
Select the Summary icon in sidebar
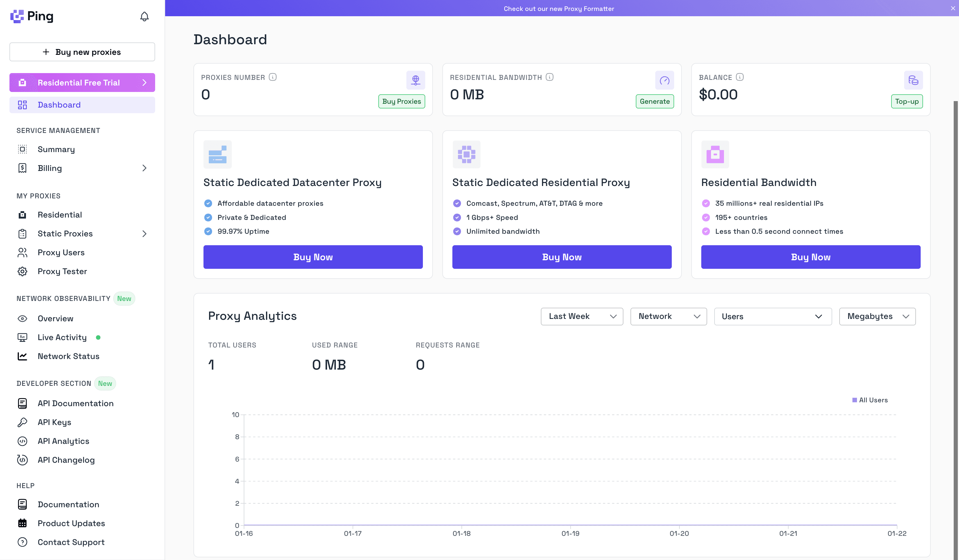click(22, 149)
